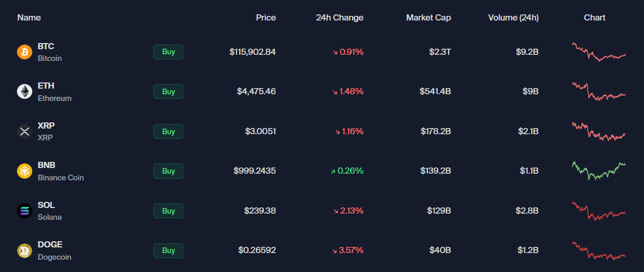644x272 pixels.
Task: Buy Ethereum with its Buy button
Action: tap(168, 92)
